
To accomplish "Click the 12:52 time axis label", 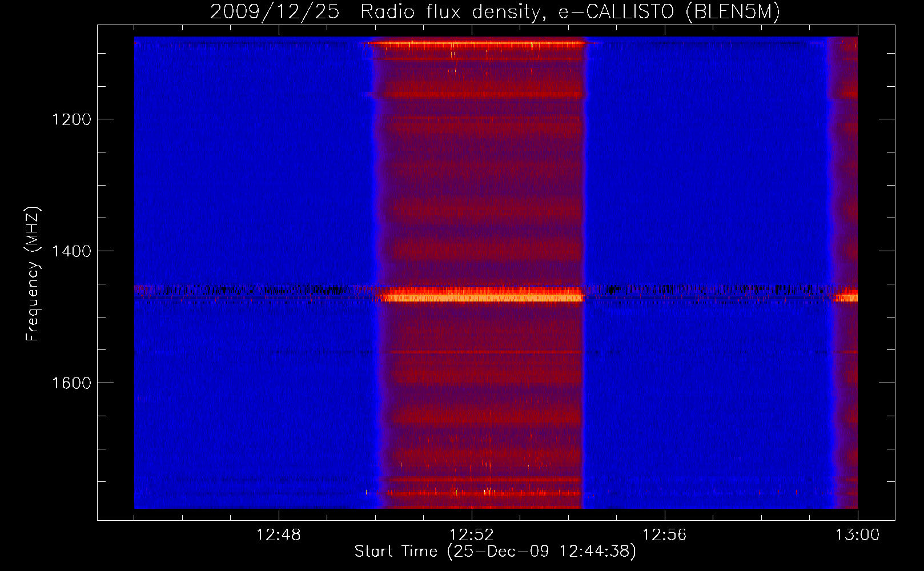I will click(x=472, y=535).
